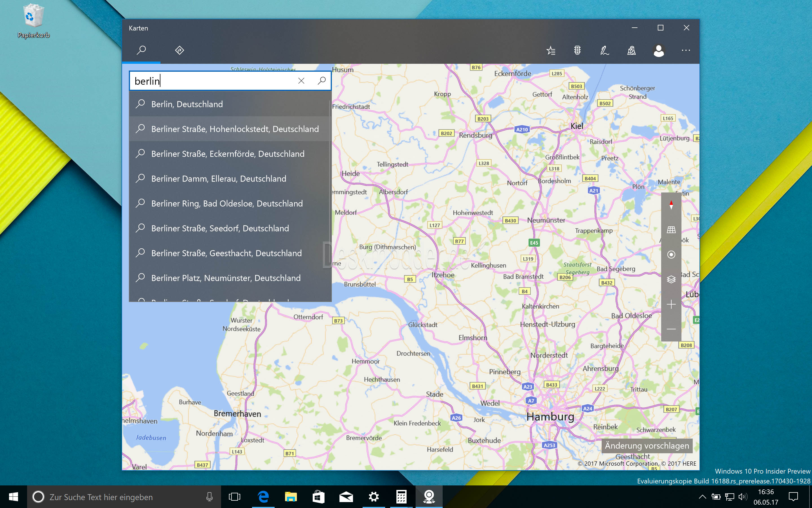
Task: Open Calculator from taskbar
Action: (401, 497)
